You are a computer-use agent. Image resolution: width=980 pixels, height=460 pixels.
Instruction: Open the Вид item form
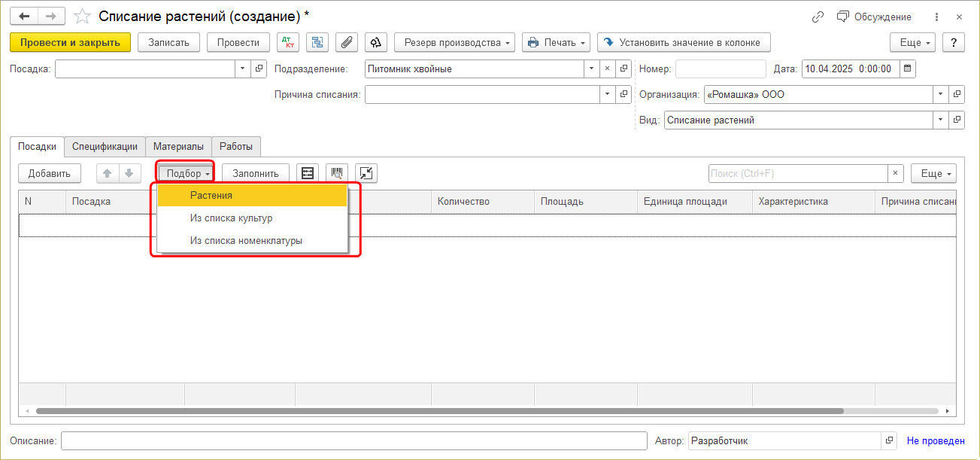point(957,120)
